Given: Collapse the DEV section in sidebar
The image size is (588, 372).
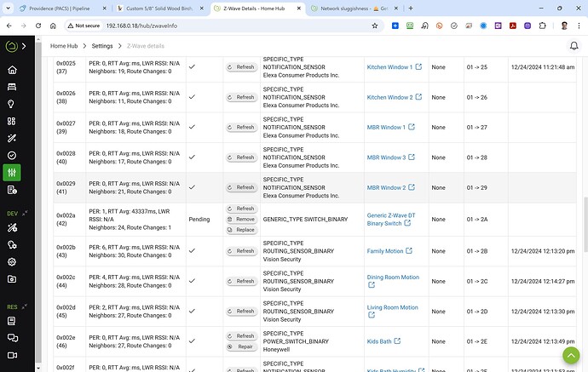Looking at the screenshot, I should click(x=25, y=213).
